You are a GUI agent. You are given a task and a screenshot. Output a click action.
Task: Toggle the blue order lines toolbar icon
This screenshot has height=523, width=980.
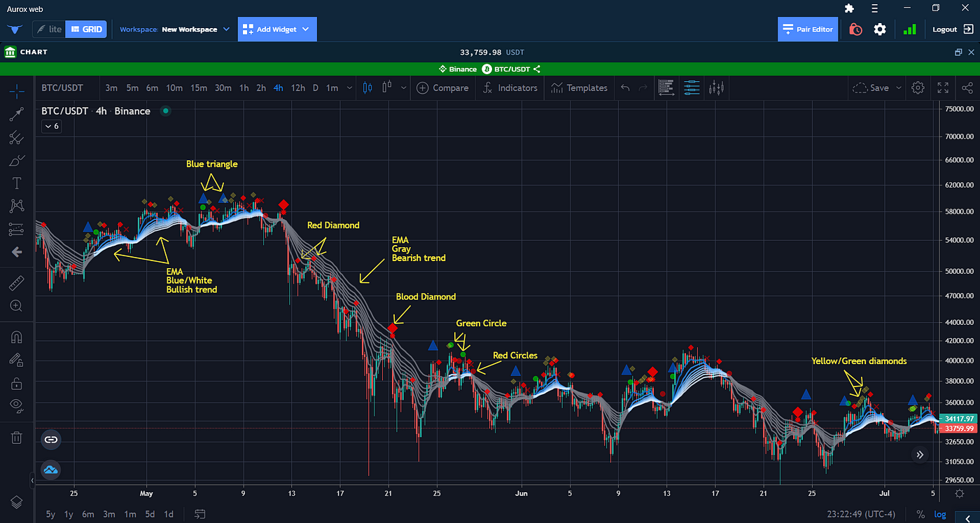[x=691, y=88]
